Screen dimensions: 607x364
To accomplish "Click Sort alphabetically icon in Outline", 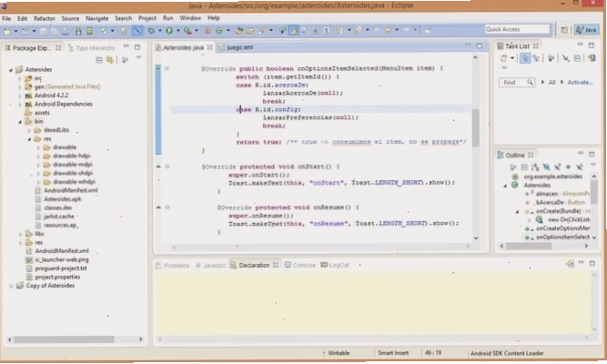I will (535, 167).
